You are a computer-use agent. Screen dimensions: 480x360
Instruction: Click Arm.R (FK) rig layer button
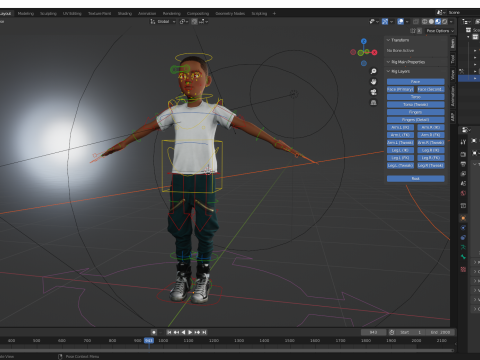point(431,135)
